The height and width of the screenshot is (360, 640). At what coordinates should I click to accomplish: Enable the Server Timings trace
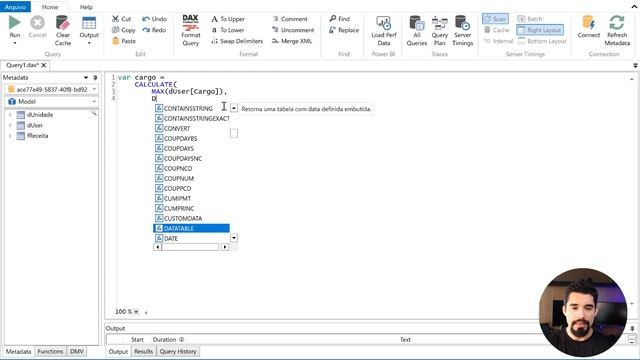462,31
